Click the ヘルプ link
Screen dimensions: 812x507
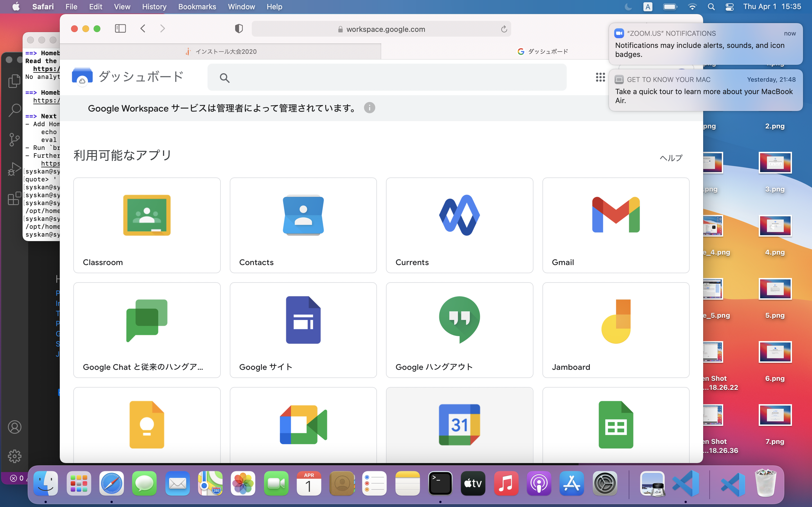point(671,158)
